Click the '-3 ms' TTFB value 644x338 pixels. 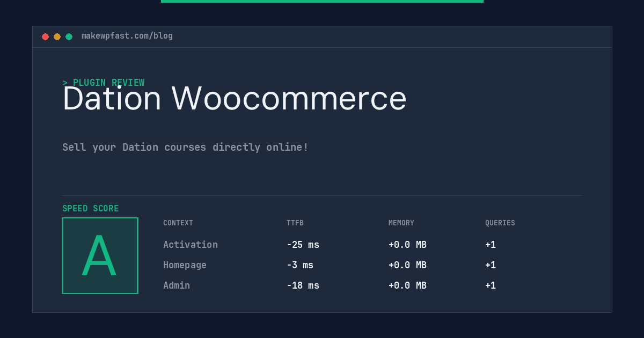click(300, 265)
